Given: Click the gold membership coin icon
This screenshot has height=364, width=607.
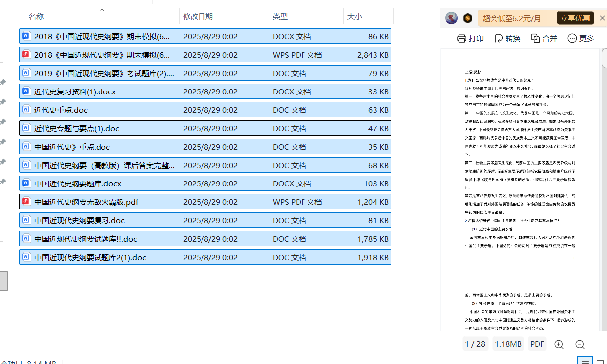Looking at the screenshot, I should (x=467, y=18).
